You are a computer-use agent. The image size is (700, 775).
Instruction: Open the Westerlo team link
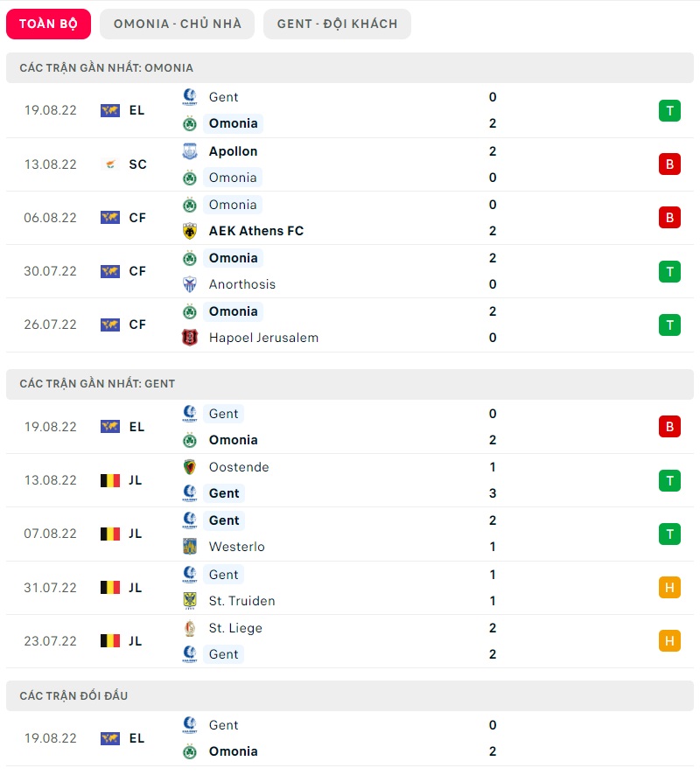[236, 547]
